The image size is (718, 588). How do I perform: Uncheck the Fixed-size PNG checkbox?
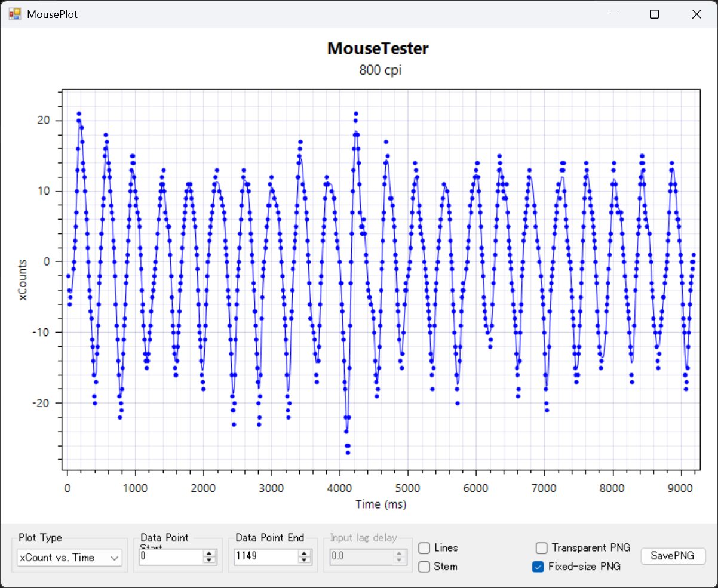click(538, 567)
